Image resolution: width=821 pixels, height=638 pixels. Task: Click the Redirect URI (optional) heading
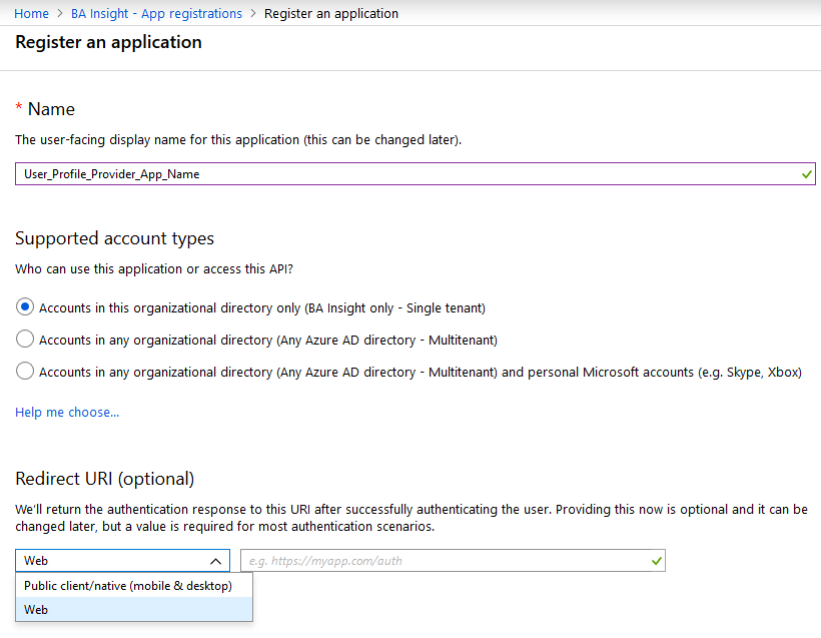(104, 478)
